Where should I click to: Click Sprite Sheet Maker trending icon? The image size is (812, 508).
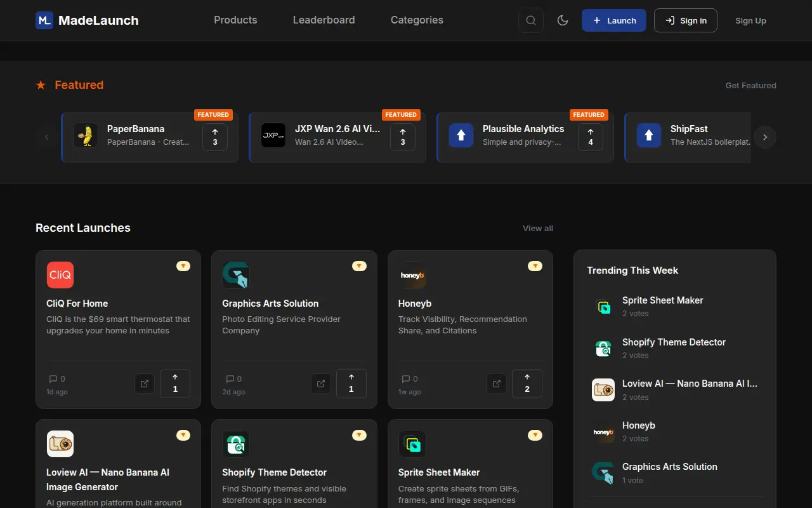coord(603,307)
